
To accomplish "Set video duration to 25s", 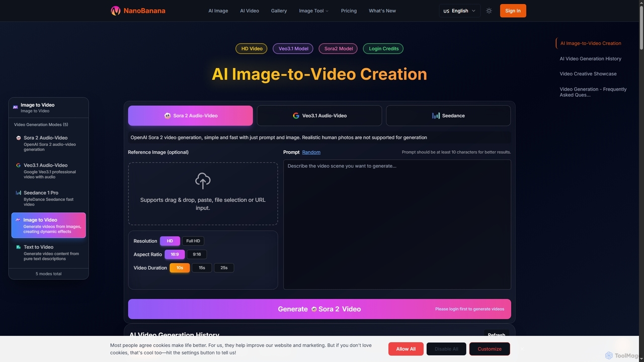I will pyautogui.click(x=224, y=268).
